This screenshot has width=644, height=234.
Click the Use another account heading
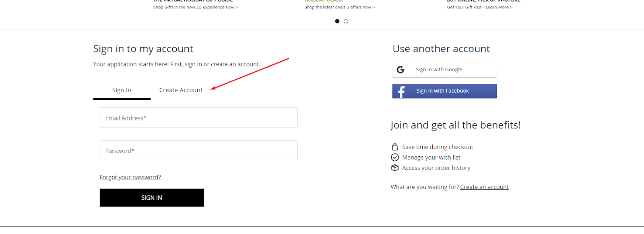point(441,49)
